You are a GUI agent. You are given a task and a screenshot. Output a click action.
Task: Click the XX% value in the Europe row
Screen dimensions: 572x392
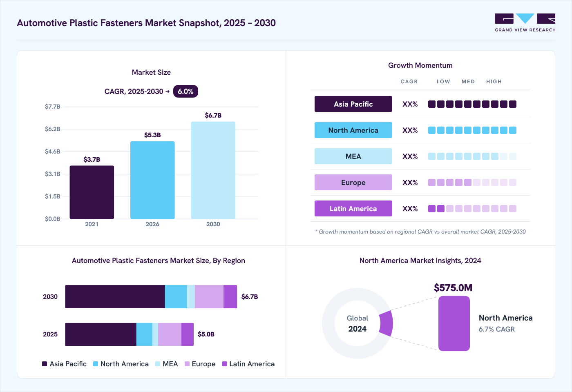tap(410, 183)
